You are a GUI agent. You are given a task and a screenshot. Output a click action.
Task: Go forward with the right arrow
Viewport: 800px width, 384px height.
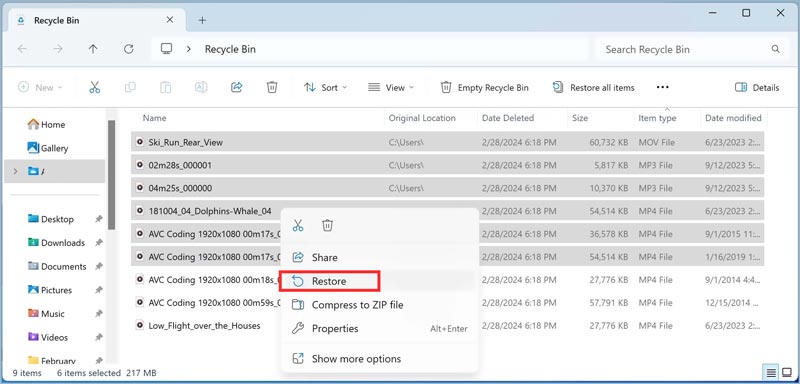point(58,49)
